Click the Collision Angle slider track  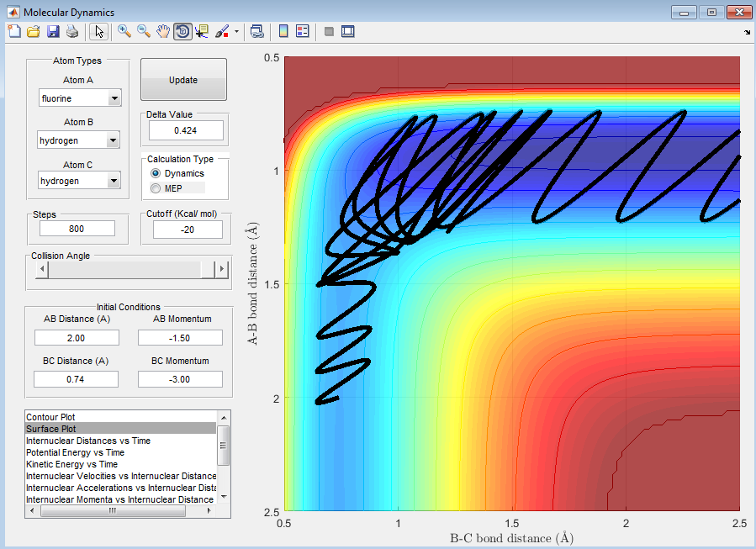pyautogui.click(x=124, y=269)
